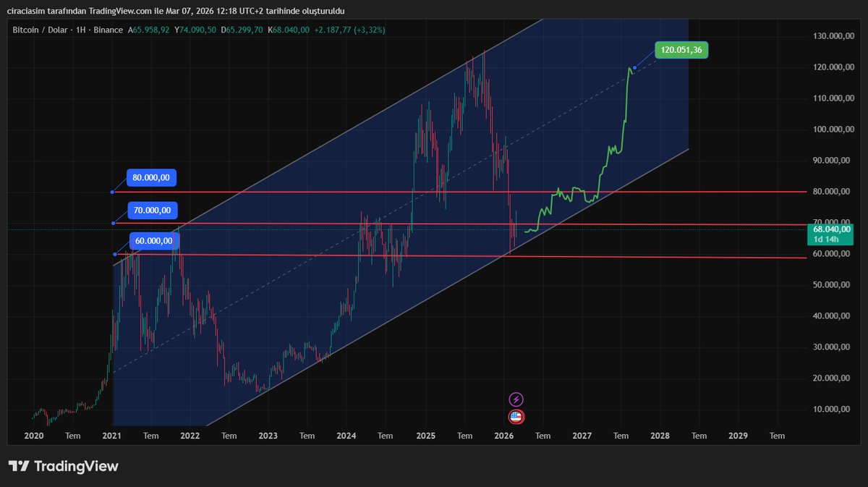Click the Tem label between 2020 and 2021

pyautogui.click(x=72, y=436)
